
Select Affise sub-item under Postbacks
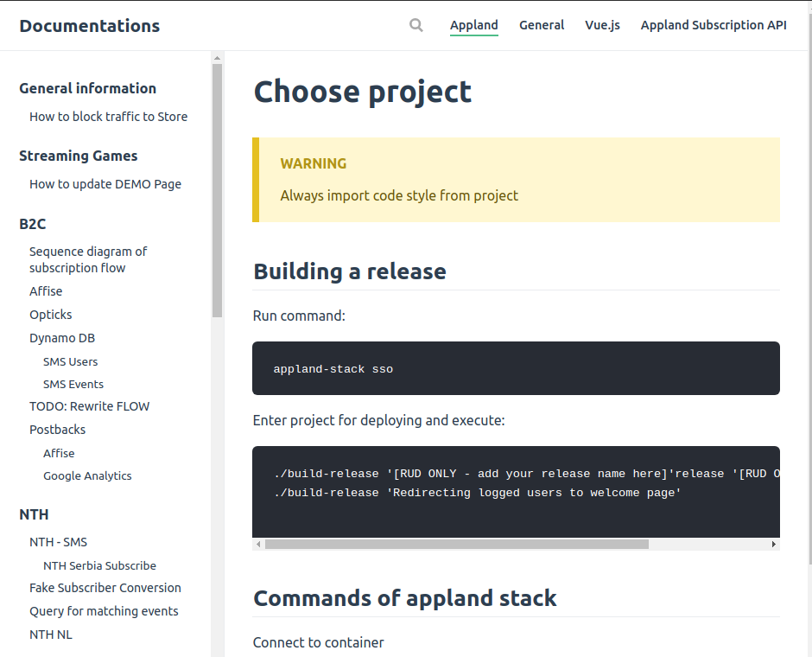(59, 453)
